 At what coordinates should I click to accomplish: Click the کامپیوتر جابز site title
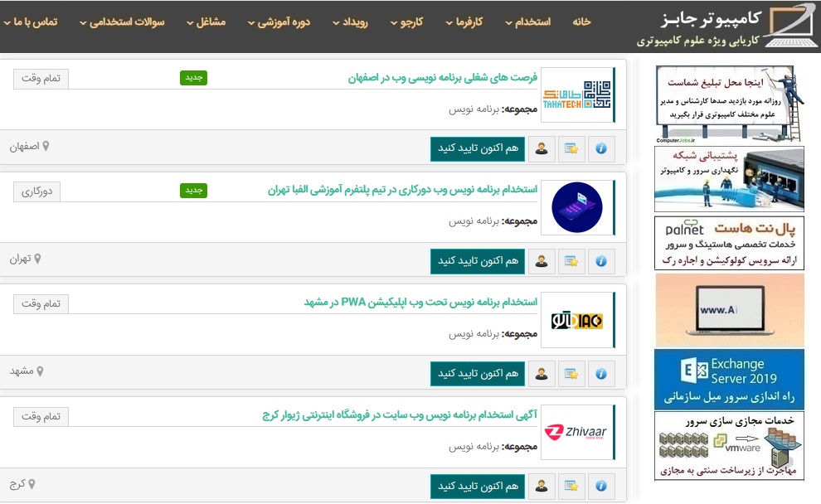pyautogui.click(x=711, y=19)
